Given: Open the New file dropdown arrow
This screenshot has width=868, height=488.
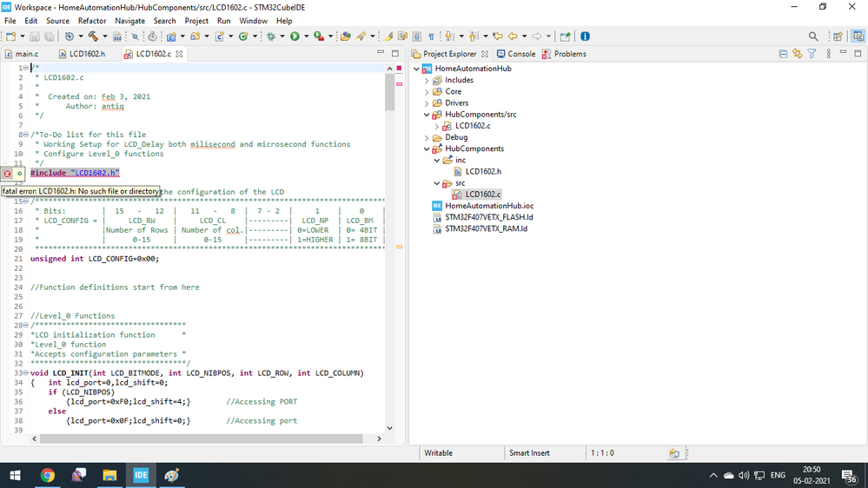Looking at the screenshot, I should [x=22, y=36].
